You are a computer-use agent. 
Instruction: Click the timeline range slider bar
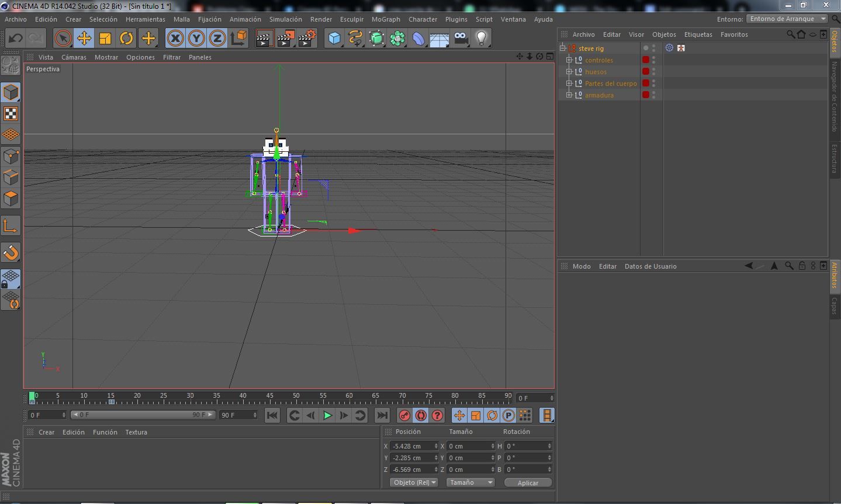click(143, 415)
